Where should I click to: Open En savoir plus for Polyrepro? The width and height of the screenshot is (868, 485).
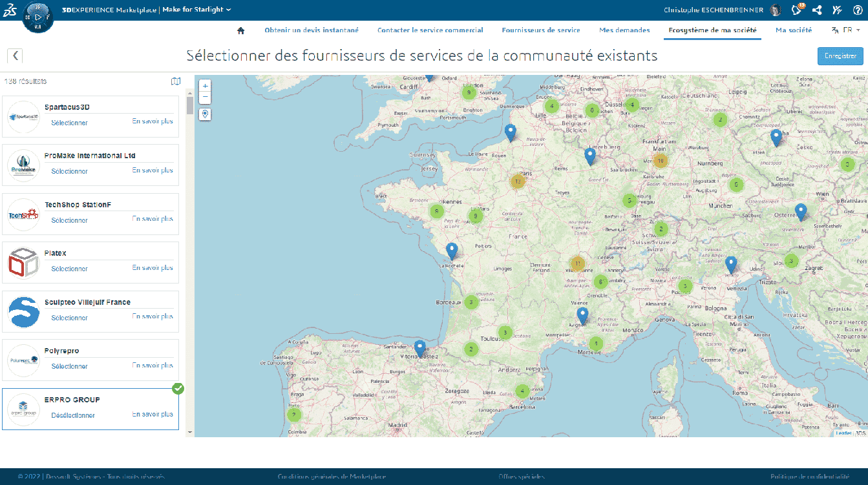pyautogui.click(x=153, y=365)
